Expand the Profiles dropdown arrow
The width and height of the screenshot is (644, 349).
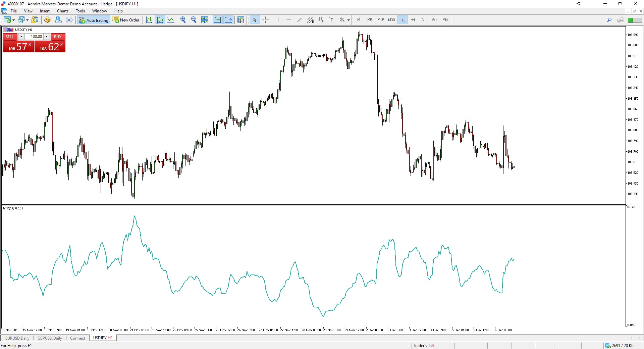click(27, 20)
